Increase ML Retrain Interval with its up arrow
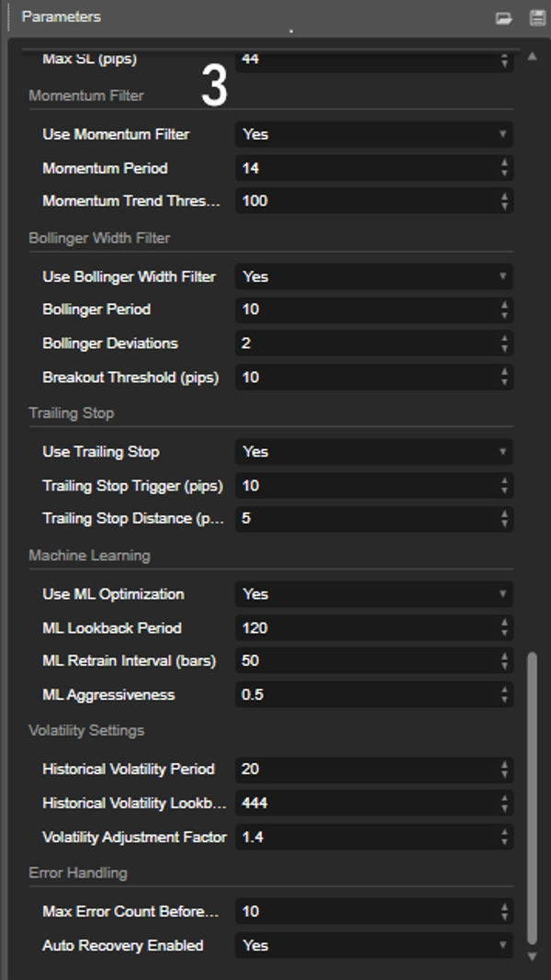This screenshot has height=980, width=551. 504,657
